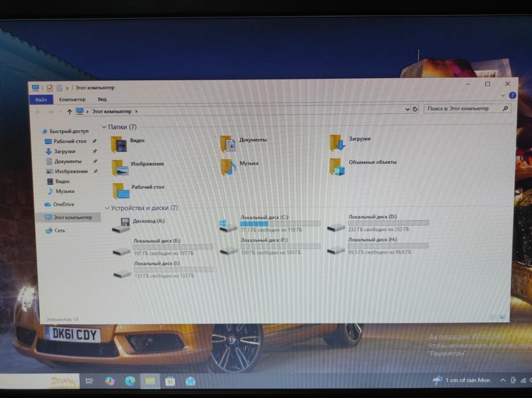Image resolution: width=532 pixels, height=398 pixels.
Task: Open the Музыка folder icon
Action: pyautogui.click(x=228, y=167)
